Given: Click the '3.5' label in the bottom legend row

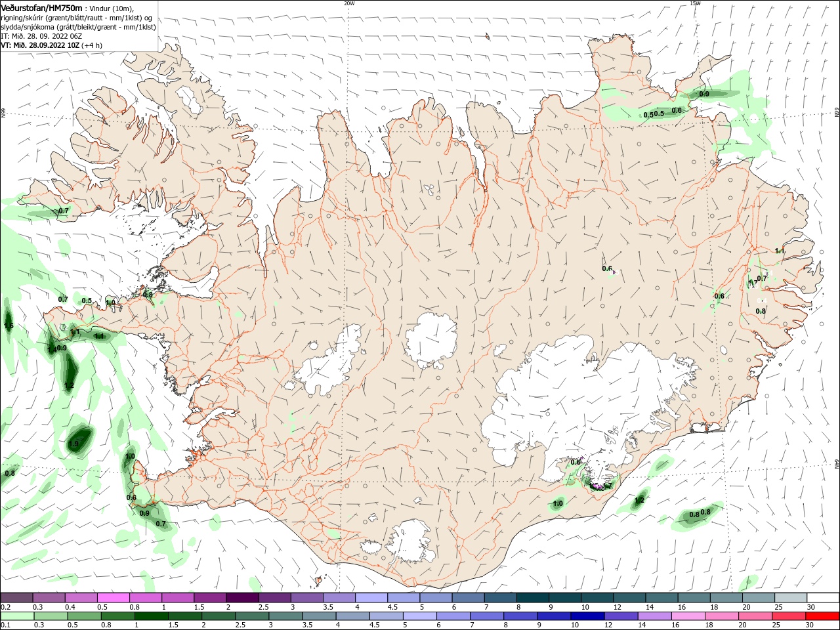Looking at the screenshot, I should click(308, 625).
